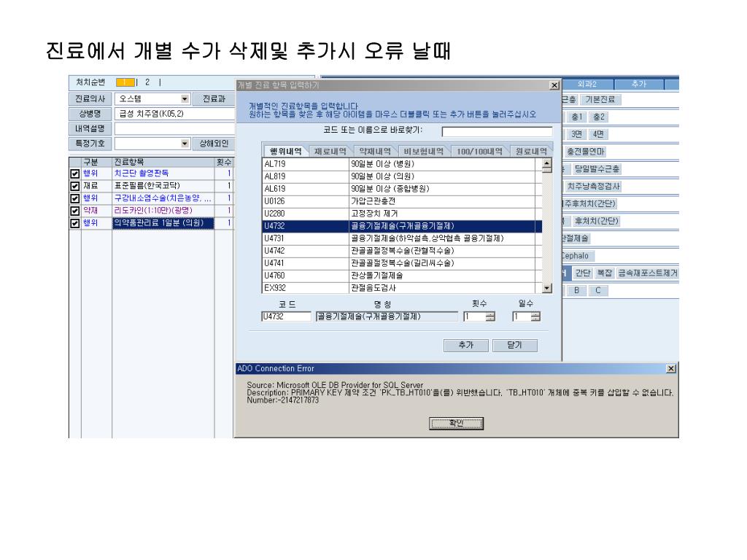The width and height of the screenshot is (747, 560).
Task: Switch to the 약재내역 tab
Action: (x=374, y=152)
